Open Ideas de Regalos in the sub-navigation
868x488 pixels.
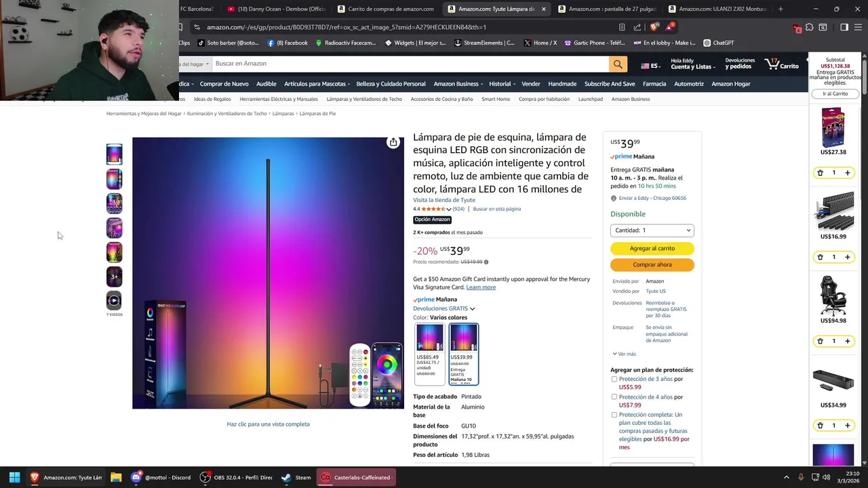point(212,99)
